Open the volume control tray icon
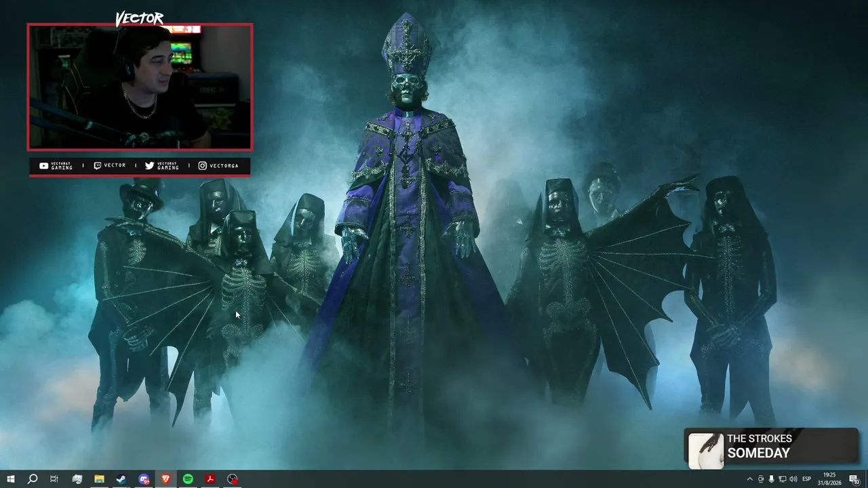Screen dimensions: 868x488 pyautogui.click(x=793, y=479)
